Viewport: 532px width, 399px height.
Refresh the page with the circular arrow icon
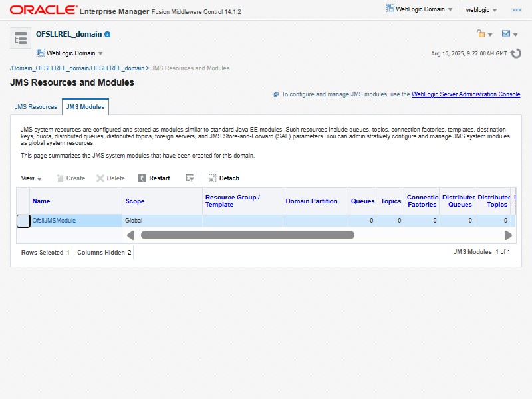point(515,53)
